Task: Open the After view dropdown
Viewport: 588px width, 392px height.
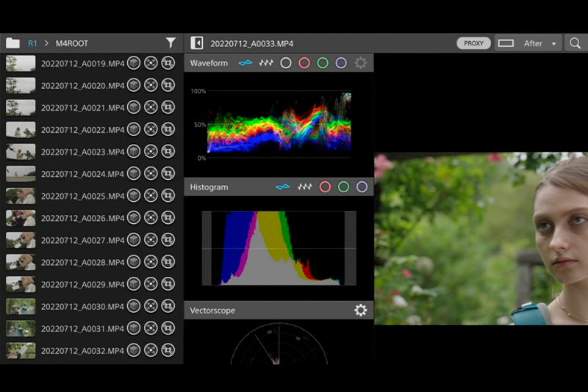Action: coord(528,43)
